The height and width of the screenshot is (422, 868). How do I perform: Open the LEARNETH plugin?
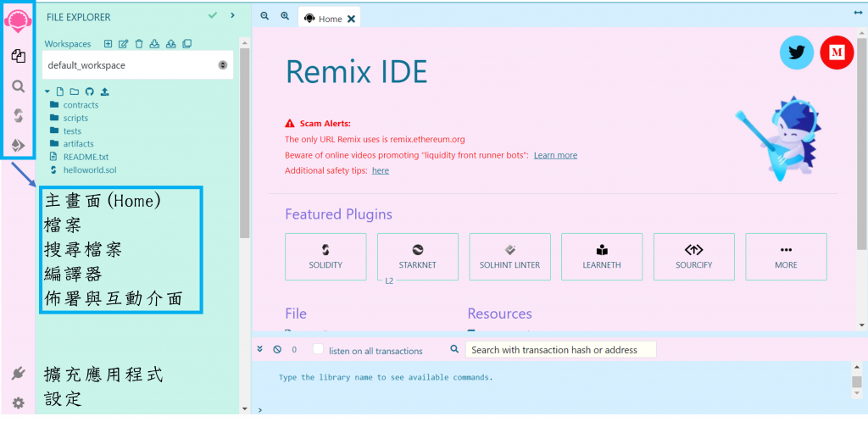(x=602, y=257)
